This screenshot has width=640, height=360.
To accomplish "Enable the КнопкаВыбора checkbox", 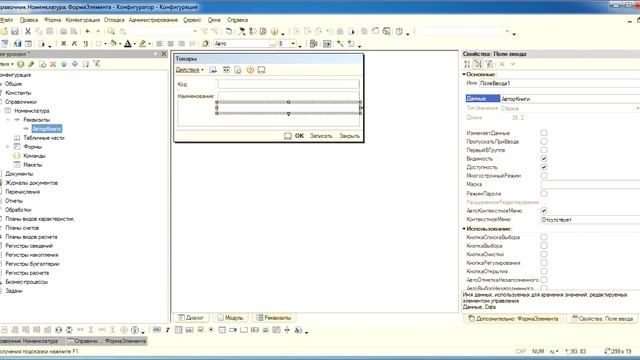I will 544,246.
